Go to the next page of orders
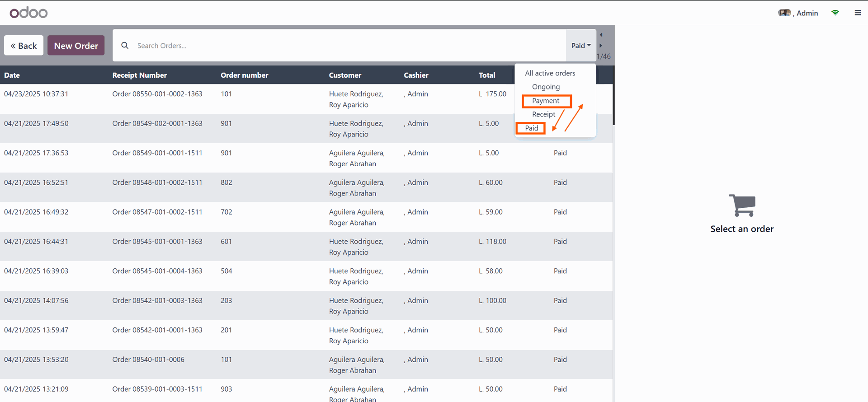This screenshot has height=402, width=868. click(x=601, y=46)
